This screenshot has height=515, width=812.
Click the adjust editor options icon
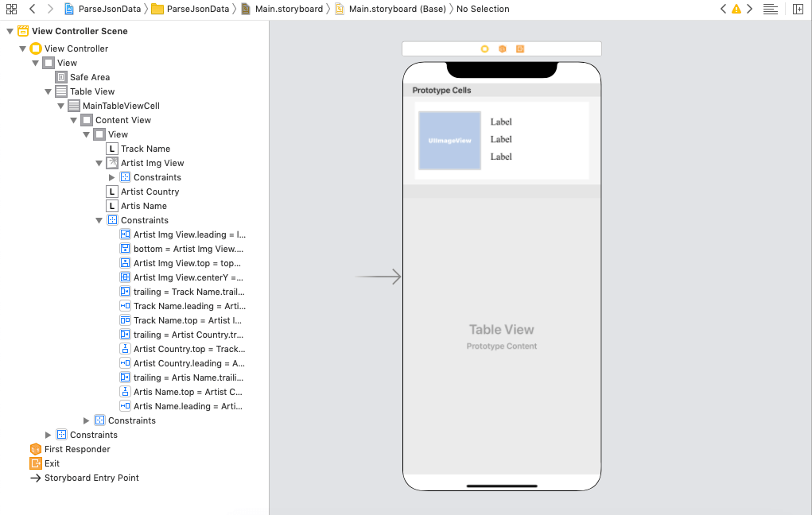click(x=770, y=9)
